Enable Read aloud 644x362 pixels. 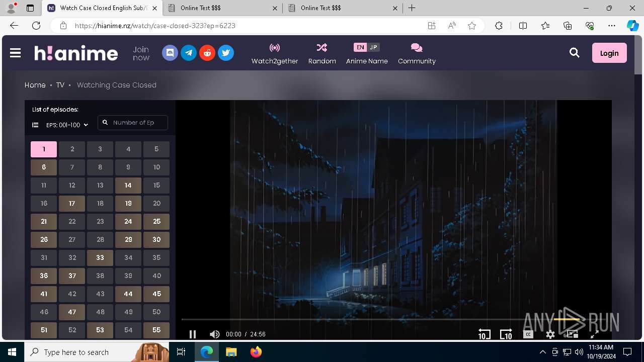click(x=452, y=26)
